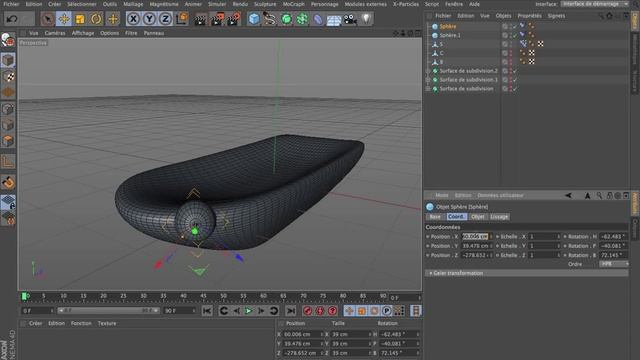The height and width of the screenshot is (360, 640).
Task: Click the make editable icon in left palette
Action: tap(8, 40)
